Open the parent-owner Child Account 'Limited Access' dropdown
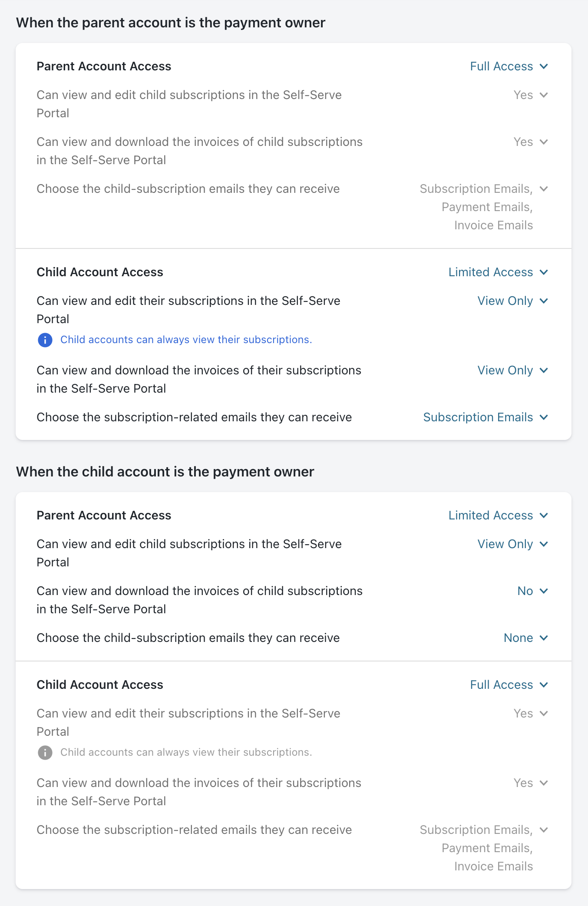The height and width of the screenshot is (906, 588). click(x=498, y=272)
